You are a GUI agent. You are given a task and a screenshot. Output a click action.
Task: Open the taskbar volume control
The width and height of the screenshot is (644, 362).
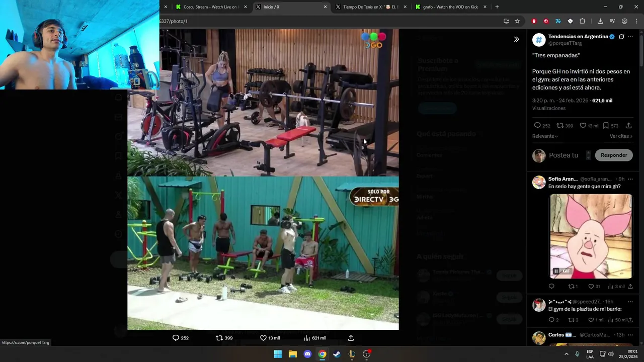pos(611,354)
